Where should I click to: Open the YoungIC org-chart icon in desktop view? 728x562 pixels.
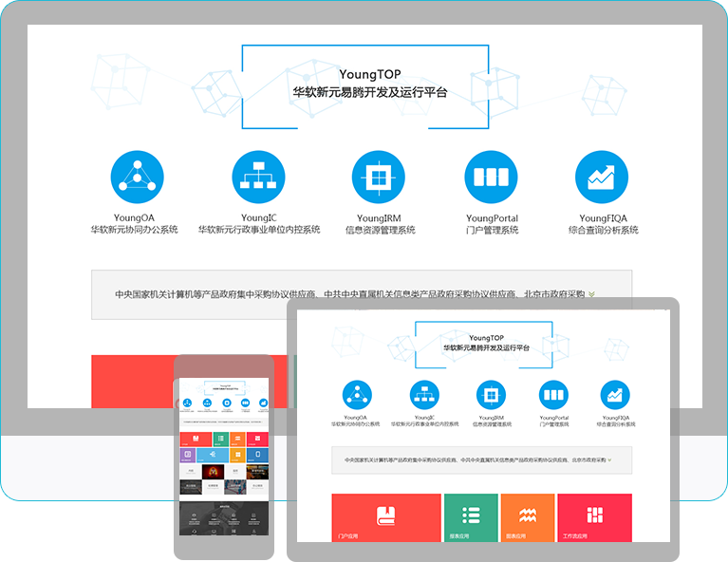point(258,177)
